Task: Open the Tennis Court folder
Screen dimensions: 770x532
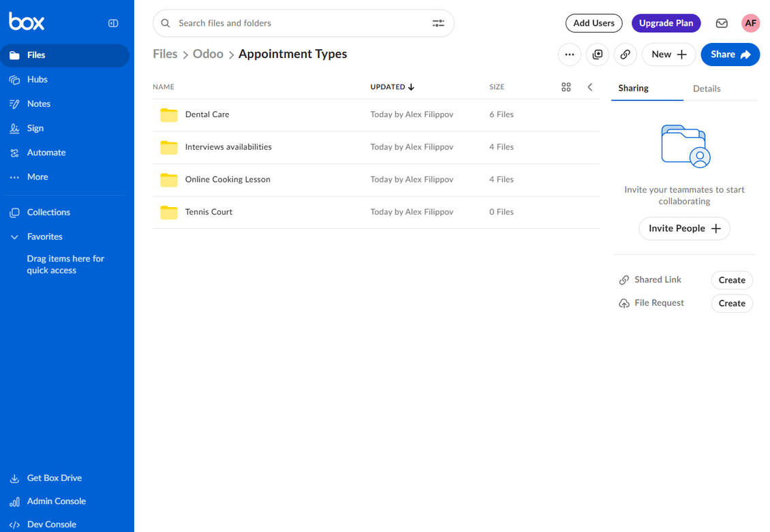Action: tap(209, 212)
